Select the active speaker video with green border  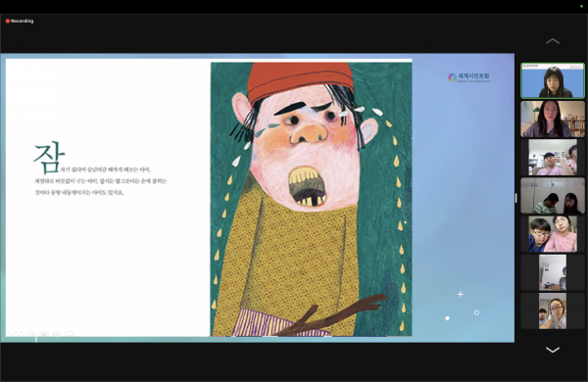tap(553, 80)
